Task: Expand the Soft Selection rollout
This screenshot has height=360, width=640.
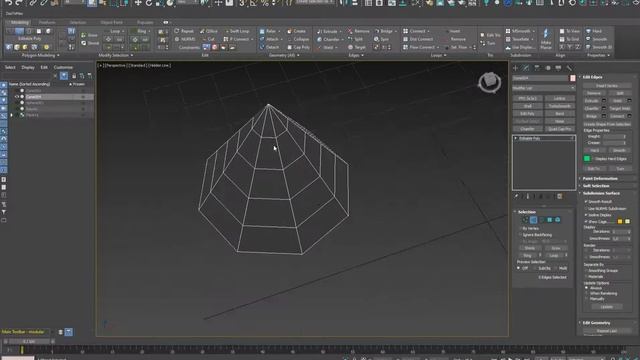Action: pyautogui.click(x=607, y=186)
